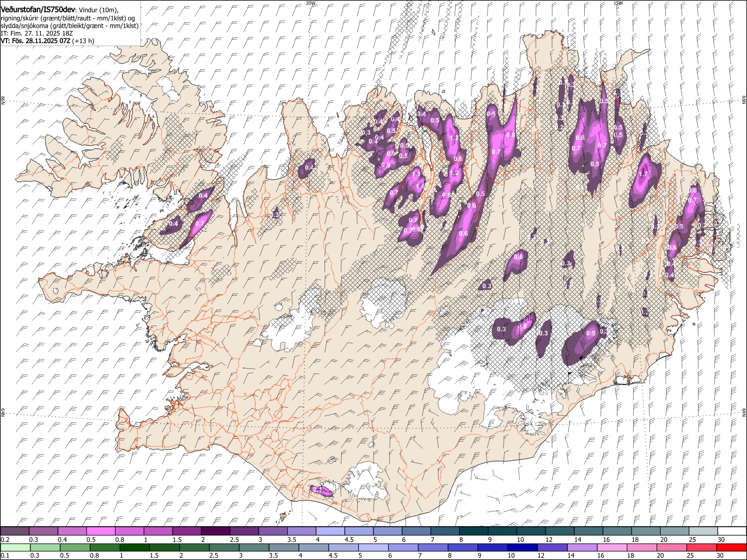Pick the darkest green 1 rain legend swatch

point(134,548)
